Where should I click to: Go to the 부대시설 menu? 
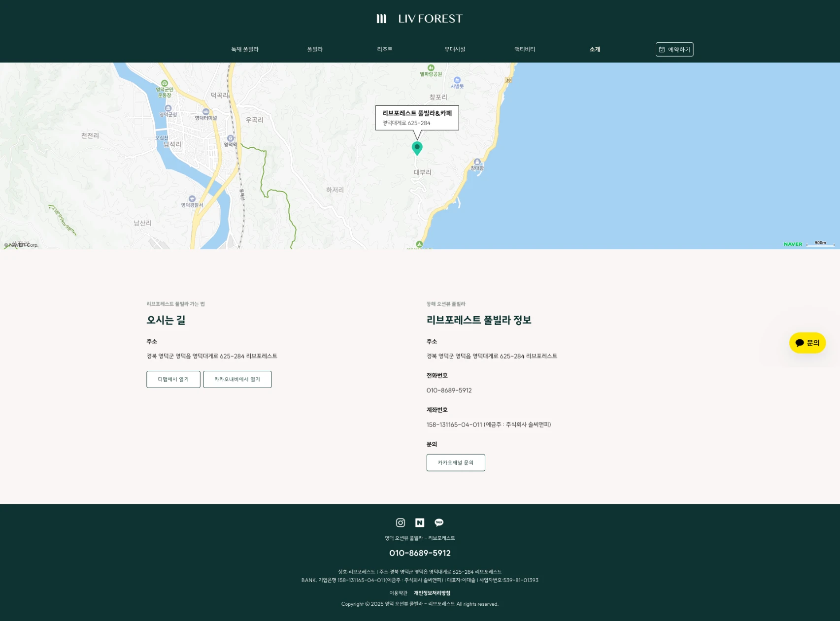pyautogui.click(x=455, y=49)
